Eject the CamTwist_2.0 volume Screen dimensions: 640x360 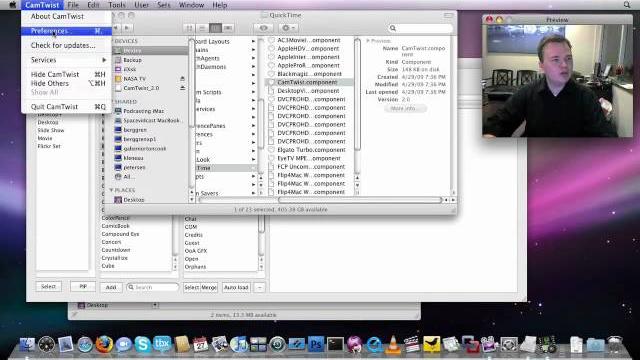coord(182,88)
